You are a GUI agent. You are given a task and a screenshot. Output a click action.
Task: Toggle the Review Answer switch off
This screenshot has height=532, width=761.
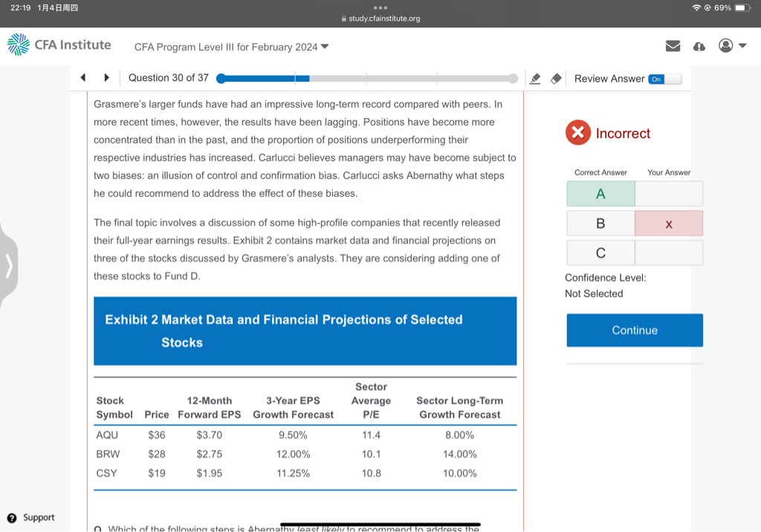pos(664,79)
